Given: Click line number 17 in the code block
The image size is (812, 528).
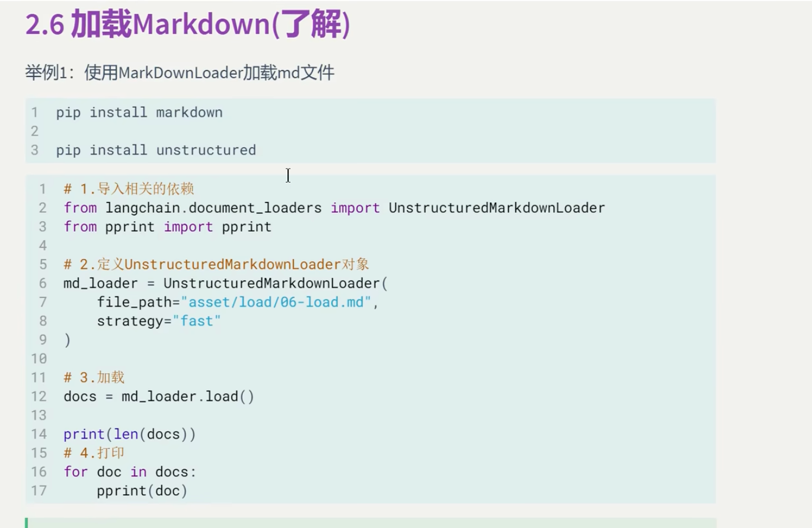Looking at the screenshot, I should tap(39, 491).
